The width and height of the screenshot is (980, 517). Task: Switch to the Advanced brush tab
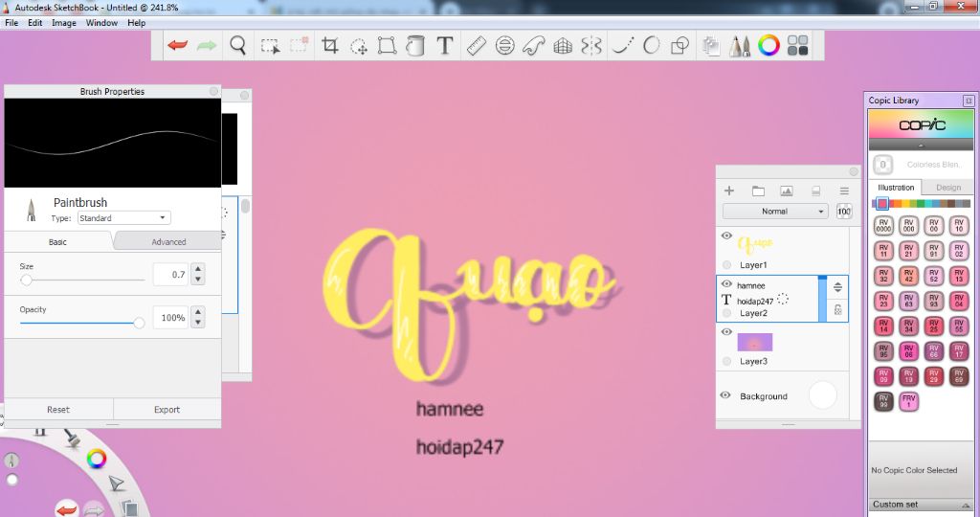(168, 242)
